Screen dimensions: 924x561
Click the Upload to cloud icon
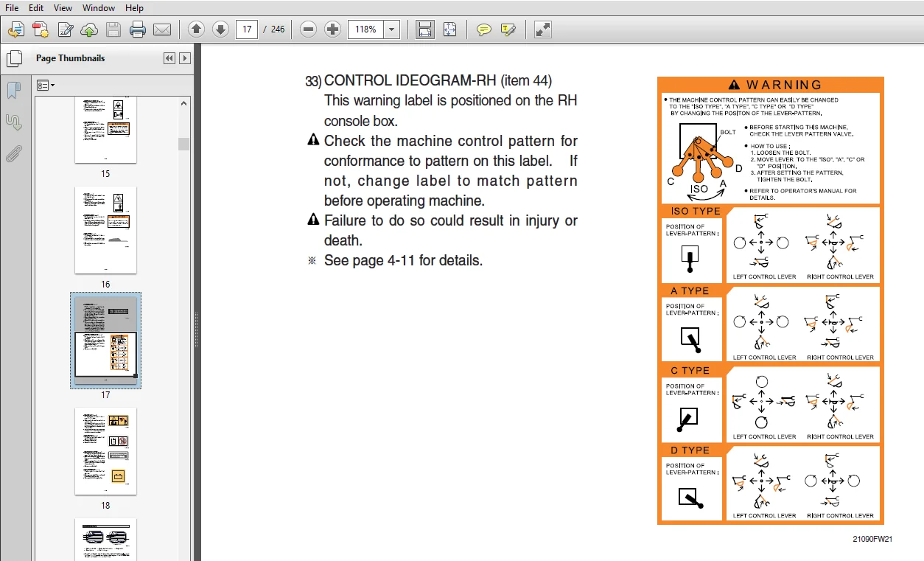(x=89, y=29)
